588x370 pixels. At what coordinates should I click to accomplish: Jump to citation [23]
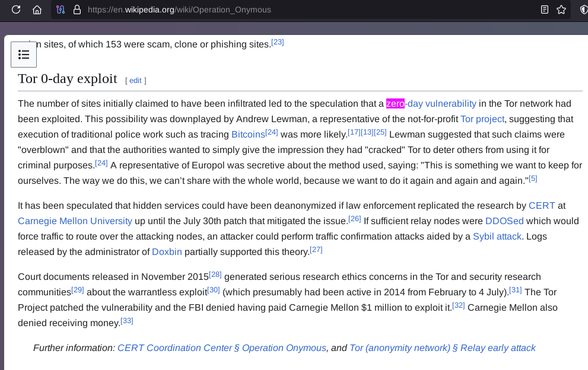(278, 42)
